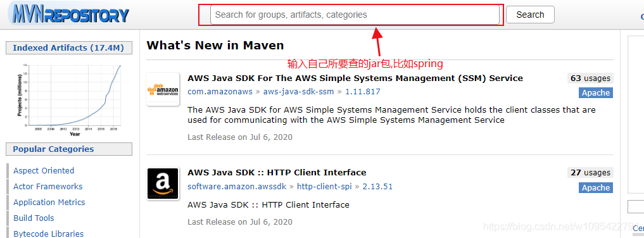The image size is (644, 238).
Task: Open the com.amazonaws group link
Action: pyautogui.click(x=220, y=92)
